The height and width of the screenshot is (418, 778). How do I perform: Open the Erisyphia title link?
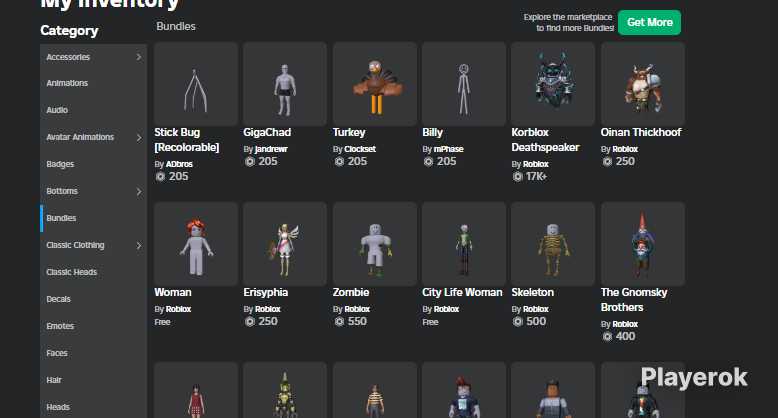coord(265,292)
